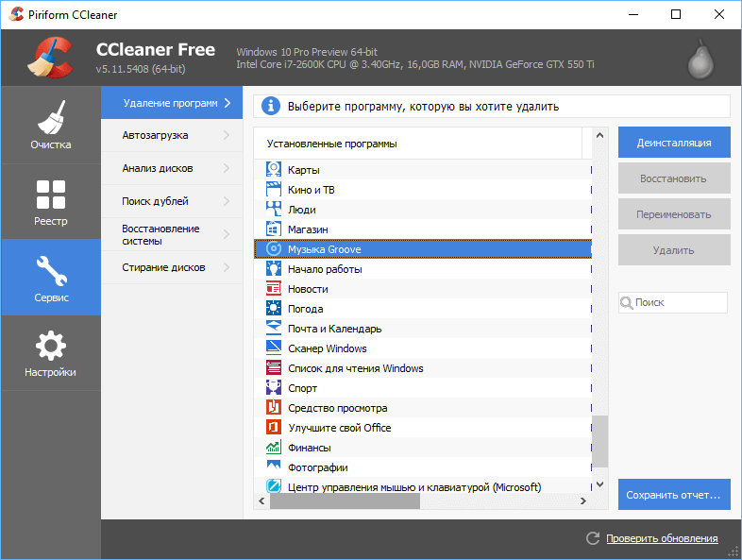Select the Почта и Календарь row
The height and width of the screenshot is (560, 742).
tap(423, 328)
